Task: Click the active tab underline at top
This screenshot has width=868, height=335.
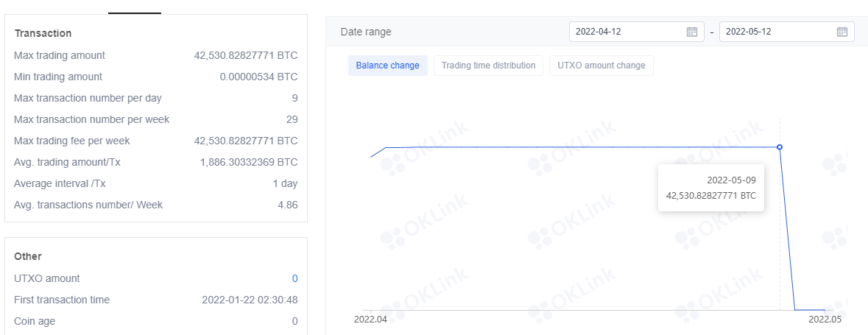Action: pos(135,13)
